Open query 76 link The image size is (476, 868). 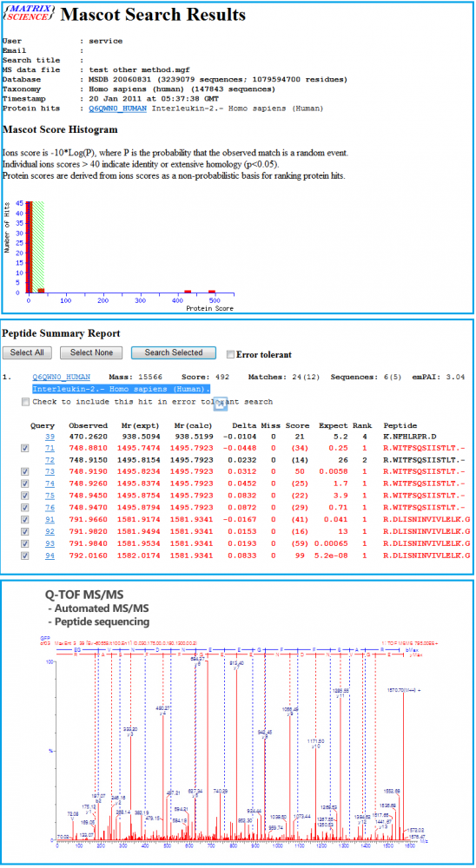pyautogui.click(x=50, y=507)
